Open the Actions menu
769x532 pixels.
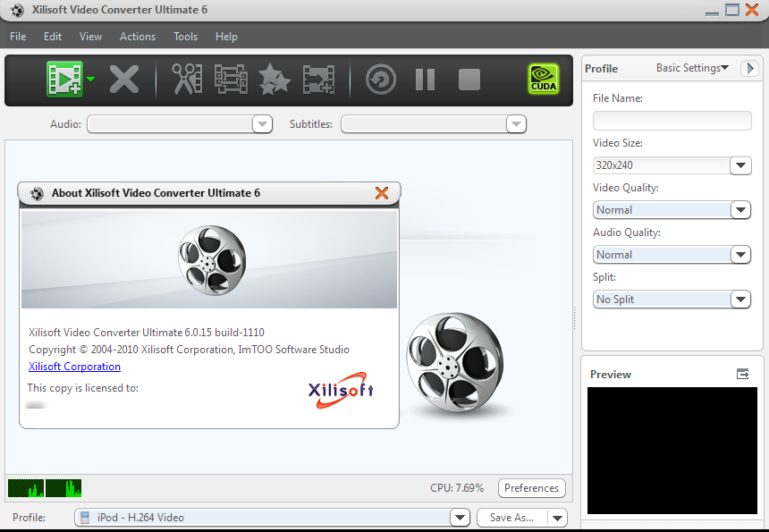click(x=138, y=37)
